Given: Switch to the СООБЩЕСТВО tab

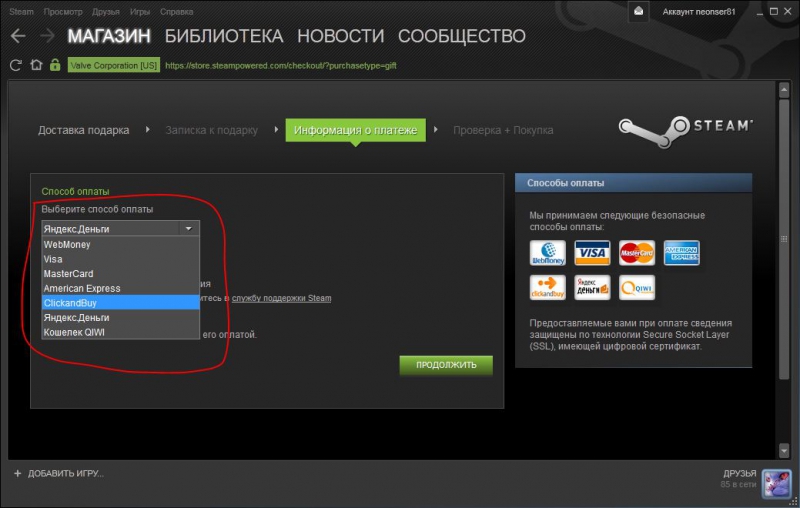Looking at the screenshot, I should click(461, 37).
